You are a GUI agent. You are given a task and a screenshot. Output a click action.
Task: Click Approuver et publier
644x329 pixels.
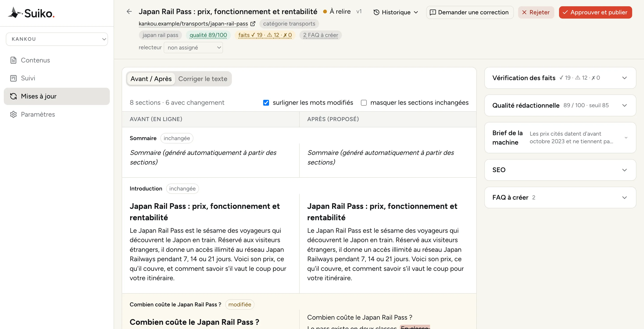coord(595,12)
